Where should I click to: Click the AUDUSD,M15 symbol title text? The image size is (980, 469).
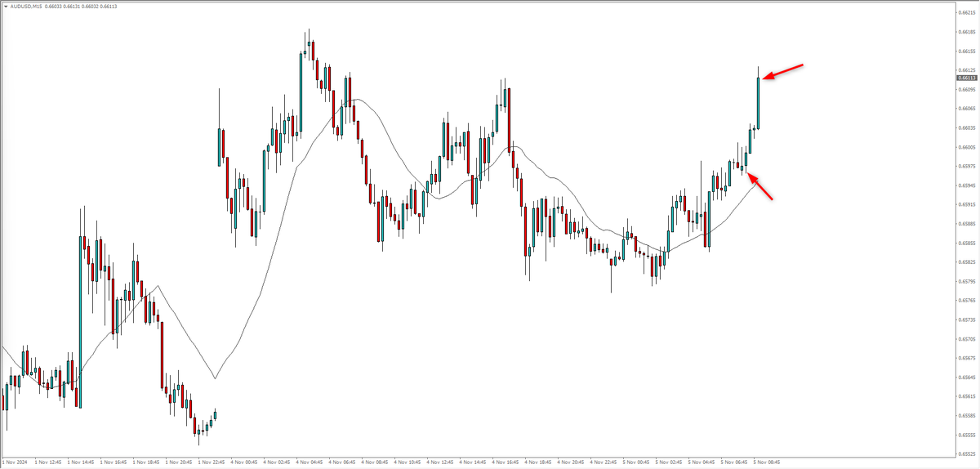[25, 6]
